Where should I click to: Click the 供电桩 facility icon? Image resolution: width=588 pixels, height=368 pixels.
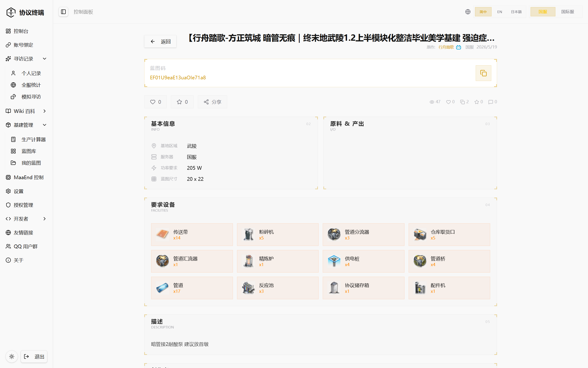pyautogui.click(x=334, y=261)
